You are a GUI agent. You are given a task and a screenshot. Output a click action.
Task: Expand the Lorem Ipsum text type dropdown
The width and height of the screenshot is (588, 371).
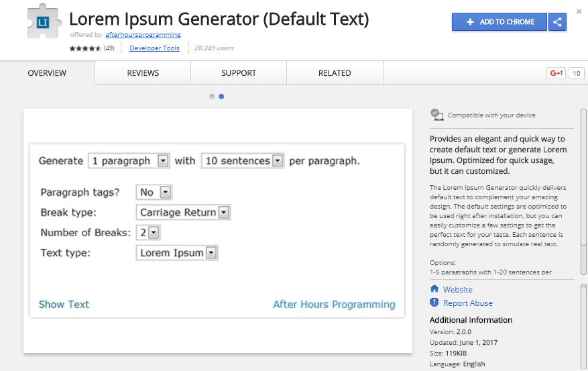point(176,253)
